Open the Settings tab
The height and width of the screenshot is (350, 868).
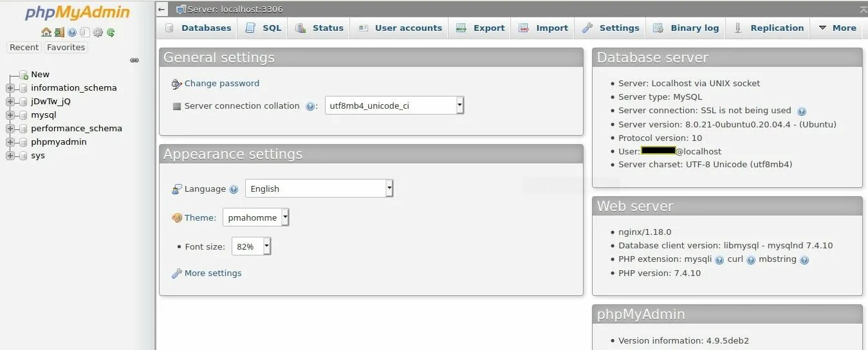(x=611, y=28)
